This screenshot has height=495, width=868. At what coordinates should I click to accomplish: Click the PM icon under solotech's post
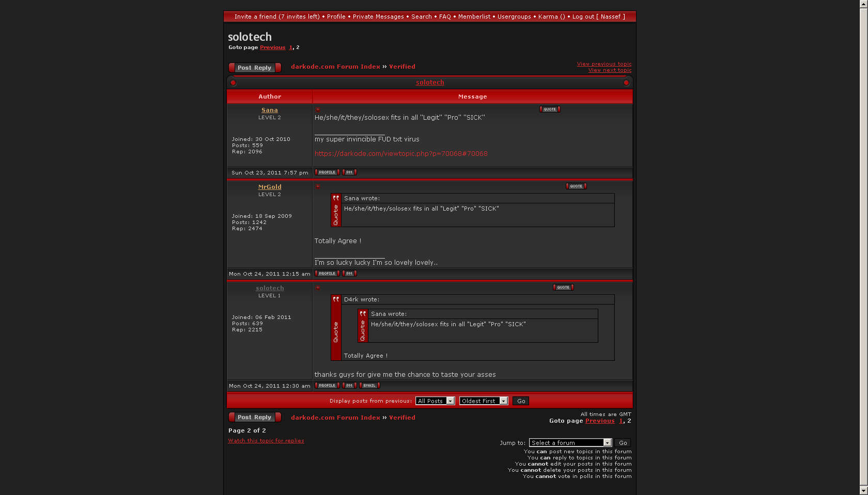(349, 386)
